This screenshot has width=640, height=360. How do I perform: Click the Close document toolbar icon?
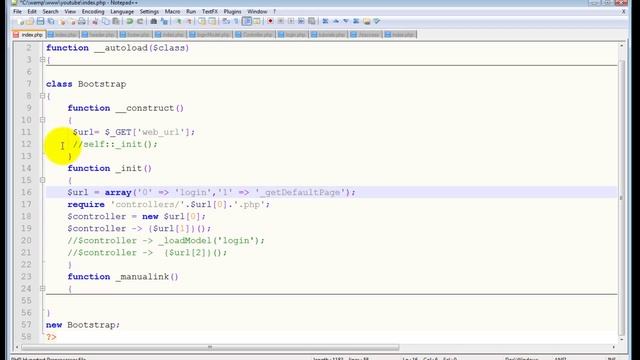coord(62,21)
